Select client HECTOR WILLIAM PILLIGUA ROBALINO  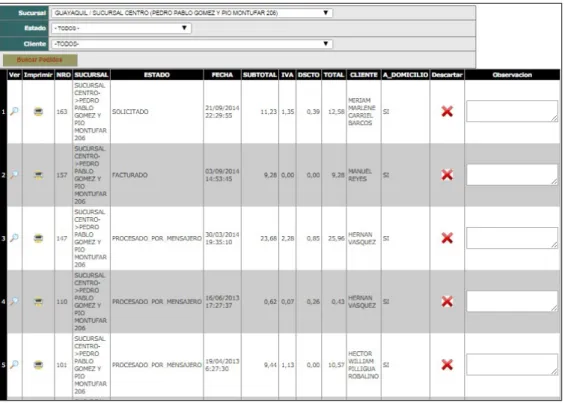click(x=363, y=365)
